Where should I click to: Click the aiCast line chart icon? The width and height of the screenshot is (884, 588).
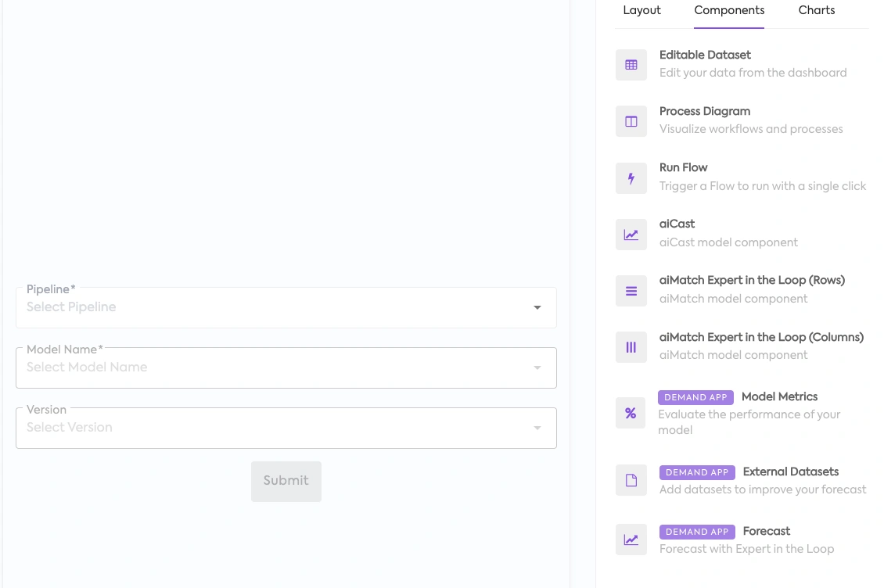pos(631,235)
